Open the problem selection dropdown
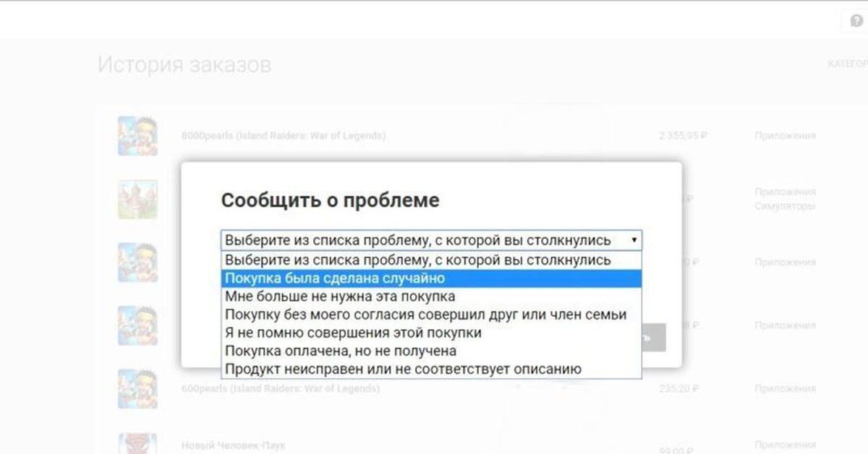Viewport: 868px width, 454px height. pyautogui.click(x=431, y=240)
